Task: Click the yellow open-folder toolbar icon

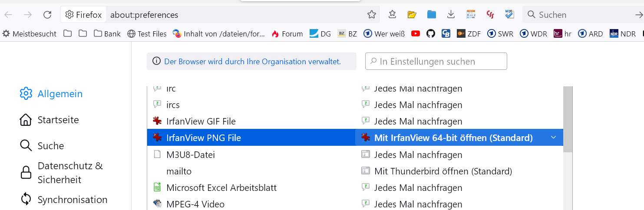Action: coord(412,15)
